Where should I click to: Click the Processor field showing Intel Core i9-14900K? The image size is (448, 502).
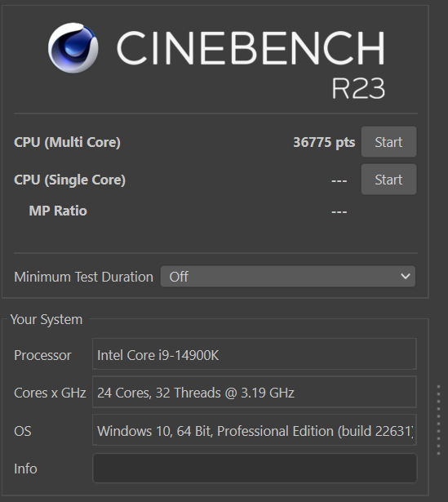click(x=255, y=354)
